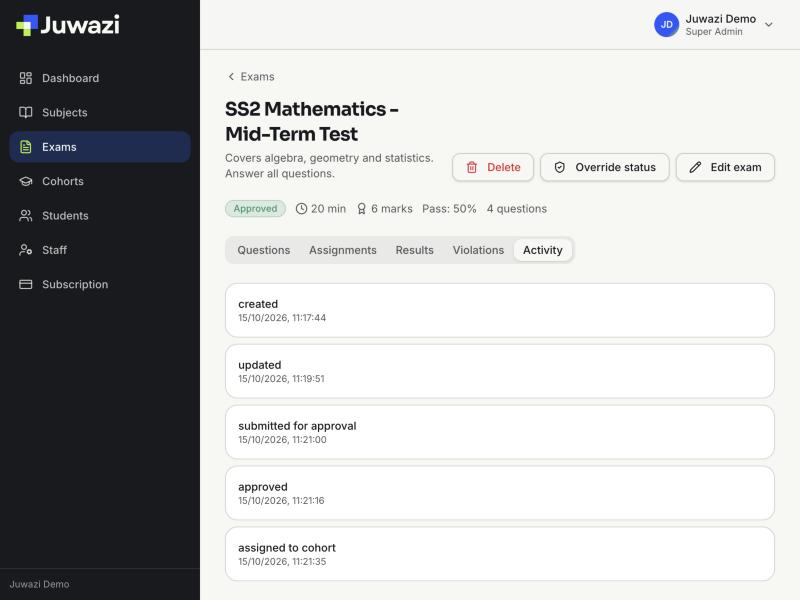
Task: Switch to the Questions tab
Action: click(x=264, y=250)
